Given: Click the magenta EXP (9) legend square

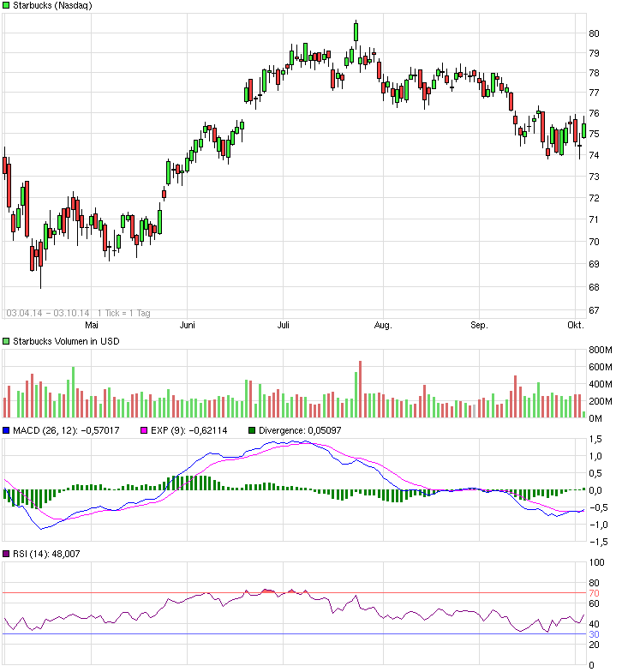Looking at the screenshot, I should (144, 430).
